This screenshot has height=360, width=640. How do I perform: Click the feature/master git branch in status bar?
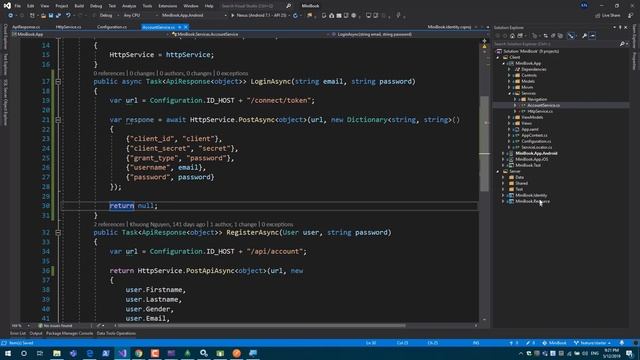point(593,343)
